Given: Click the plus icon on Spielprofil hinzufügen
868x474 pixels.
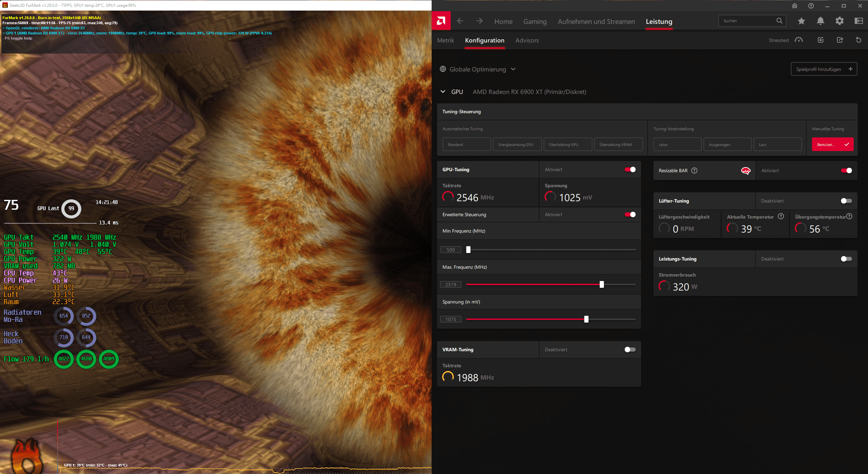Looking at the screenshot, I should click(851, 69).
